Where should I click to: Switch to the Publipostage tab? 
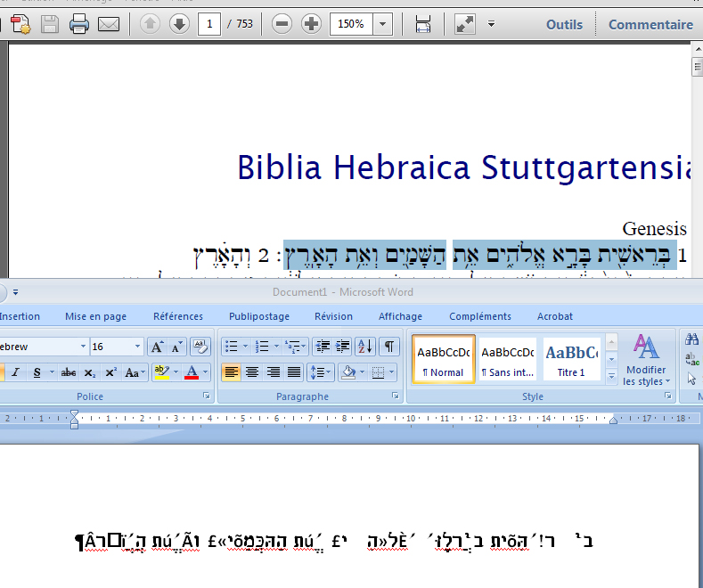[x=259, y=316]
